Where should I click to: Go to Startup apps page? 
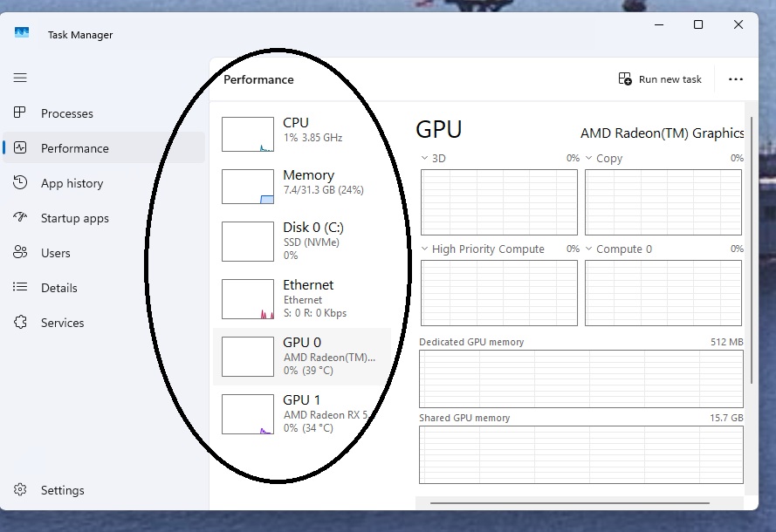tap(75, 218)
